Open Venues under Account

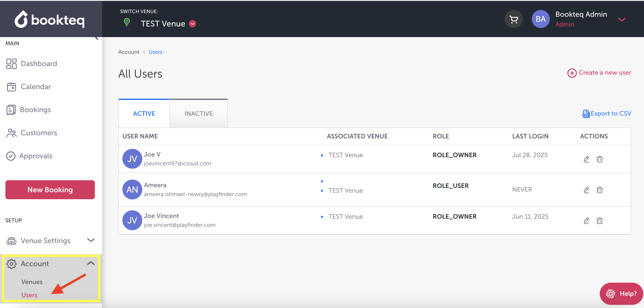click(32, 282)
